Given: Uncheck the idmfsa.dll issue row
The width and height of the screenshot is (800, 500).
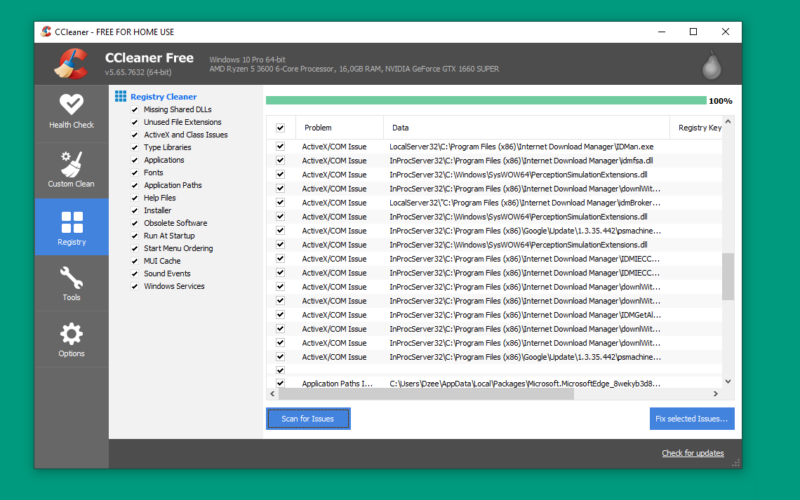Looking at the screenshot, I should 280,160.
